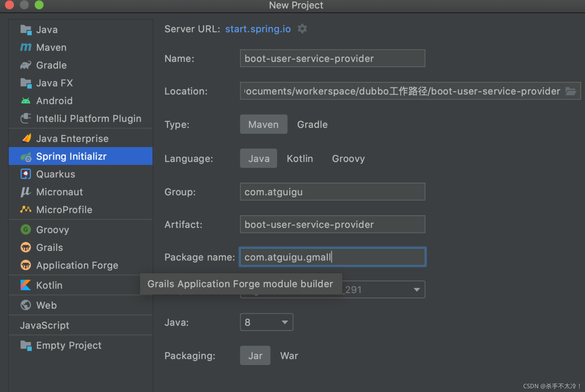585x392 pixels.
Task: Select Jar packaging
Action: pyautogui.click(x=255, y=355)
